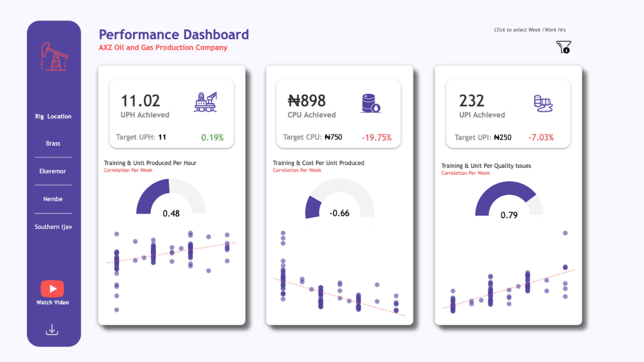Screen dimensions: 644x362
Task: Click the 232 UPI Achieved value
Action: click(x=472, y=101)
